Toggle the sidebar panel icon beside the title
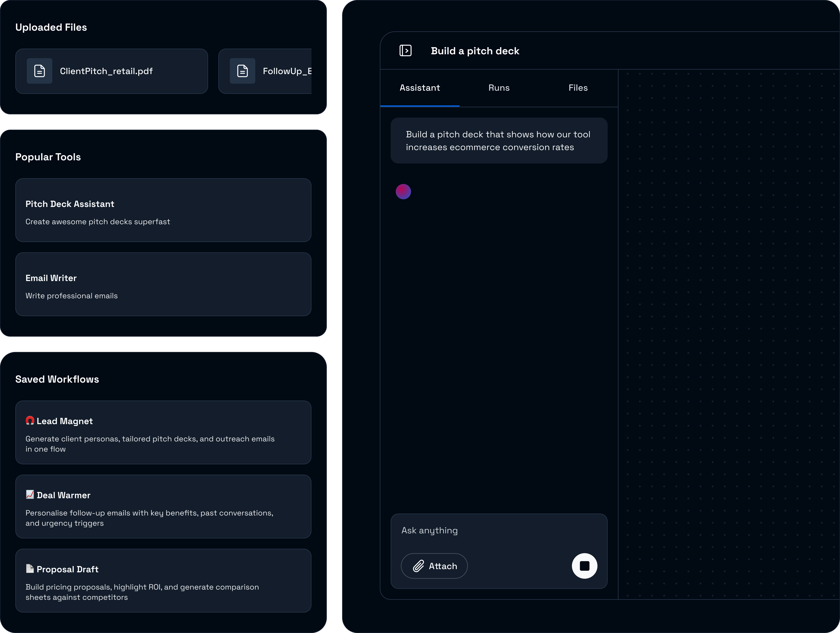The image size is (840, 633). tap(406, 50)
